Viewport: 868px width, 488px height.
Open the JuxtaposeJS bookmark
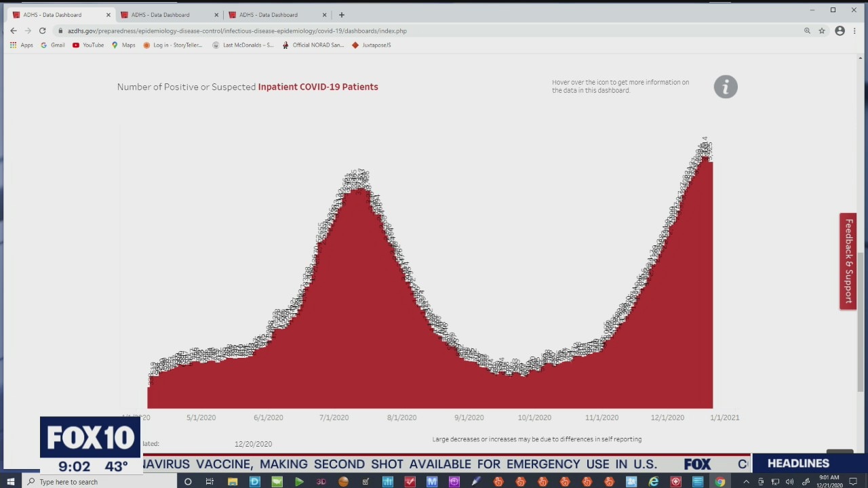click(371, 45)
